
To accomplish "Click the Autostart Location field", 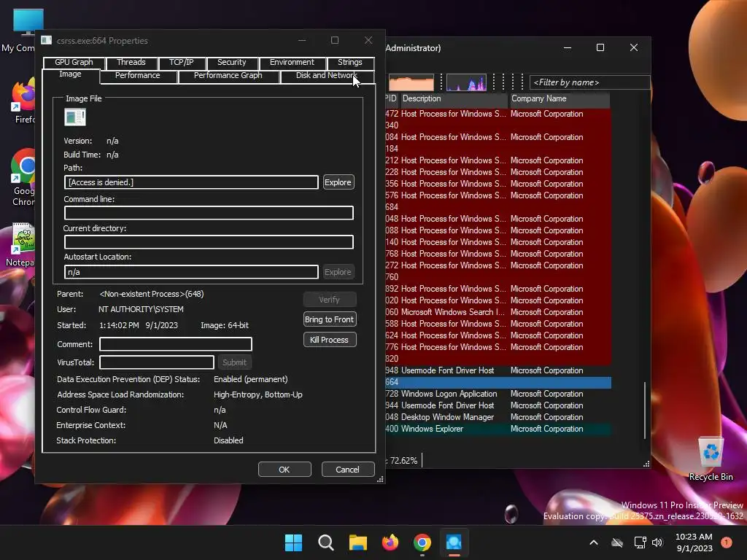I will click(192, 272).
